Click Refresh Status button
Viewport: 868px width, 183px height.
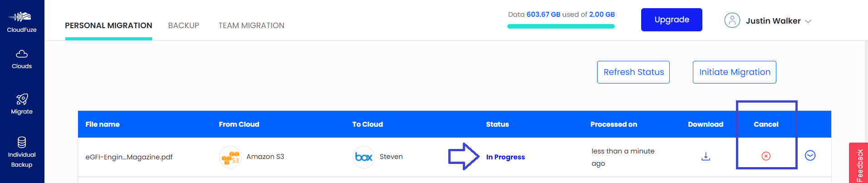click(x=633, y=72)
